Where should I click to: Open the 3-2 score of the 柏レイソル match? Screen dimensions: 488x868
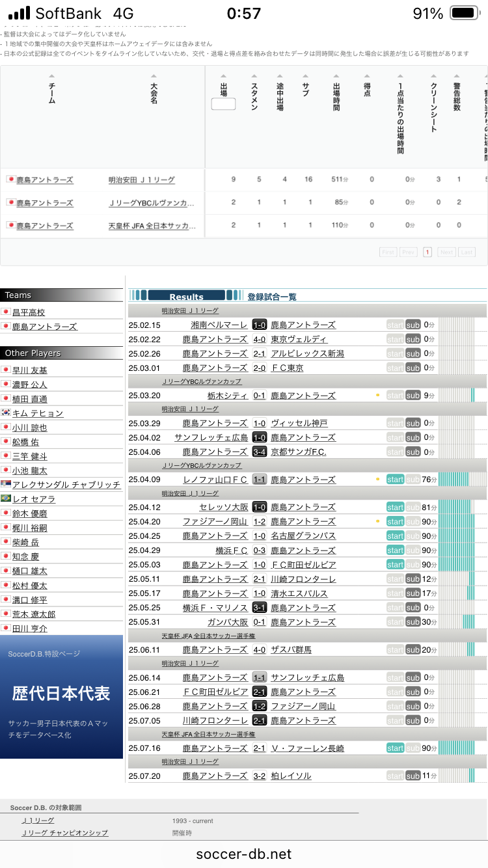point(259,776)
